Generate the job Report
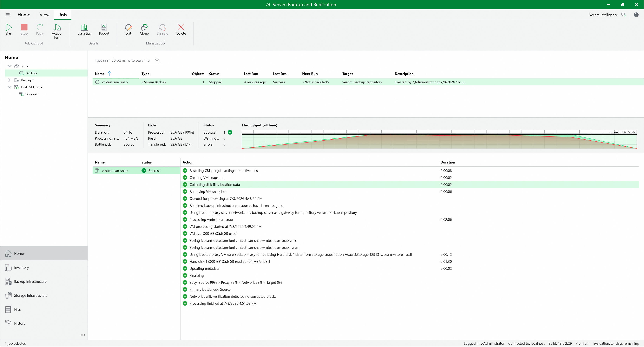644x347 pixels. [x=104, y=30]
